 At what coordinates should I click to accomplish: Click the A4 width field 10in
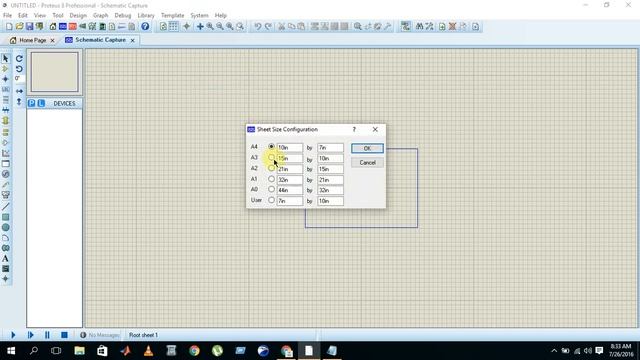[x=290, y=147]
